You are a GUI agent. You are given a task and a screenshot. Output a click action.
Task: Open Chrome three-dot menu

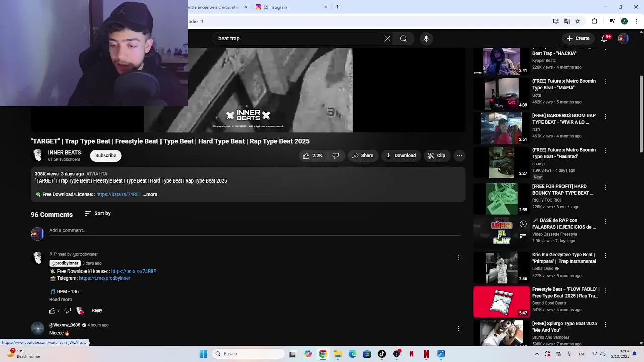pyautogui.click(x=637, y=21)
